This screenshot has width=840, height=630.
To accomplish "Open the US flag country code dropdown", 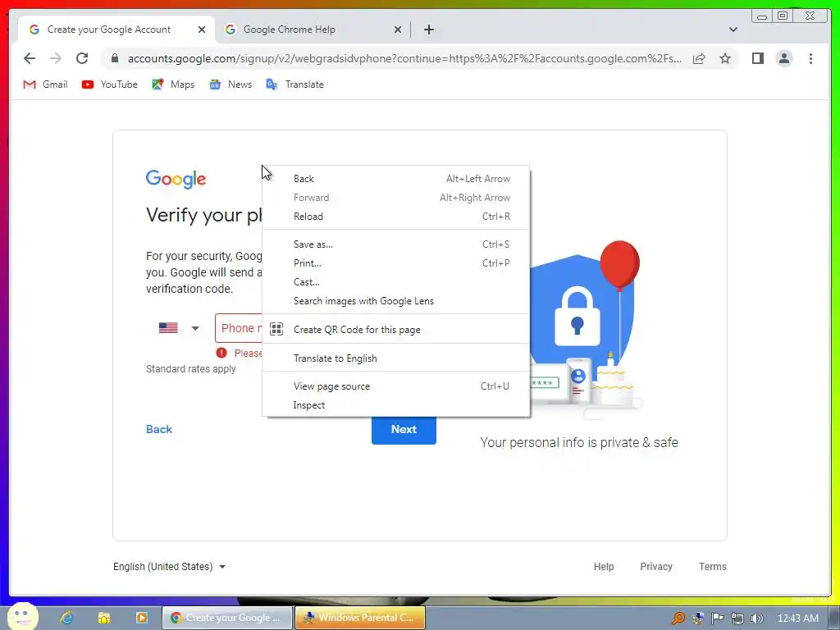I will [x=180, y=328].
